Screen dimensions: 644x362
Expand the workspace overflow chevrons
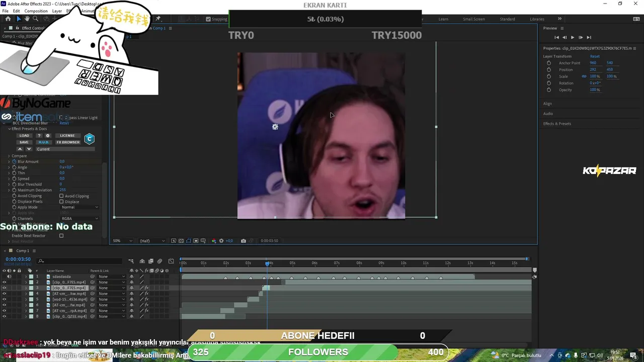[x=559, y=19]
